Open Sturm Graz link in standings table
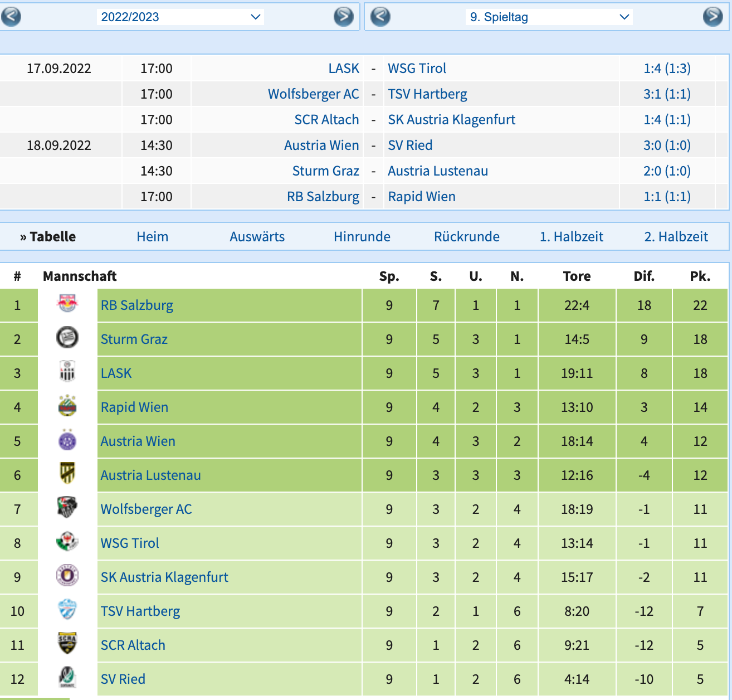 (134, 339)
